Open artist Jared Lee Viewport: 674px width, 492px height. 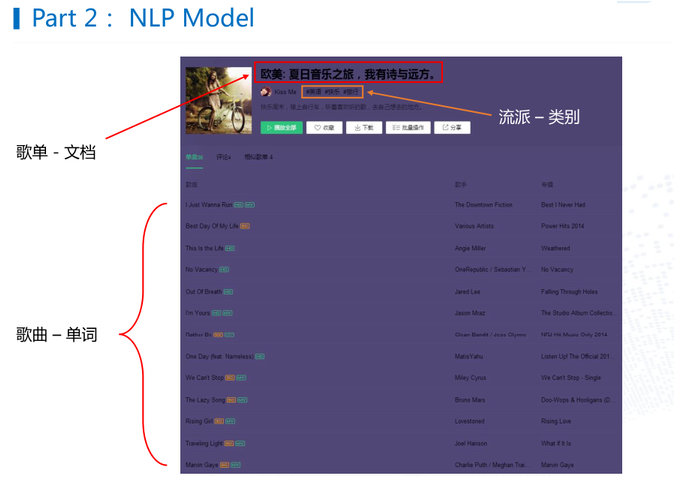467,292
